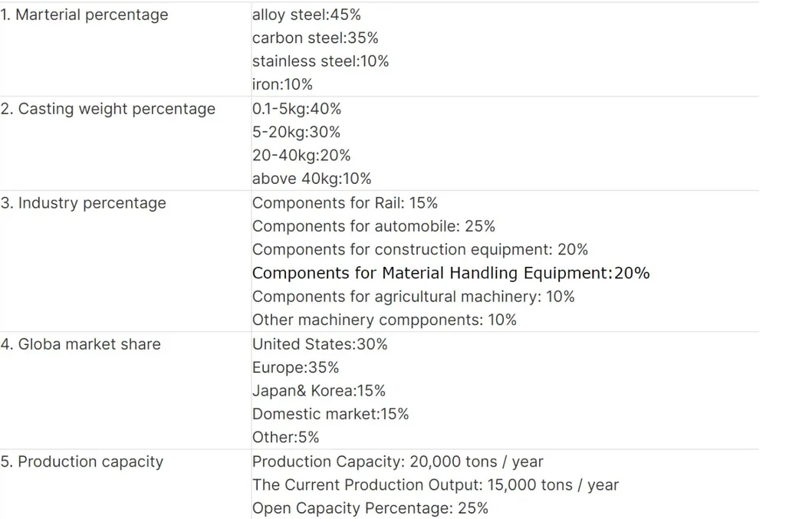
Task: Click the "stainless steel:10%" text
Action: [x=320, y=61]
